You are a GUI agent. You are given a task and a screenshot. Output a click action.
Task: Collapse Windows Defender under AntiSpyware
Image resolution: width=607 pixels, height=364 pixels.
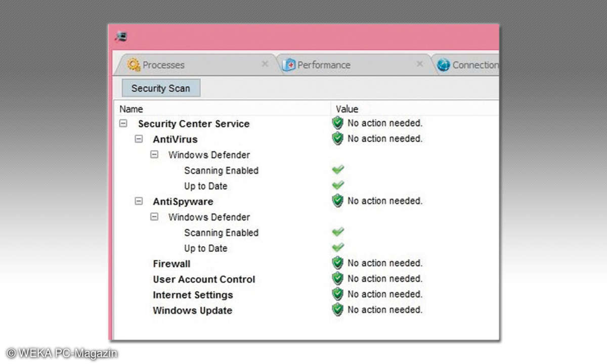point(154,217)
